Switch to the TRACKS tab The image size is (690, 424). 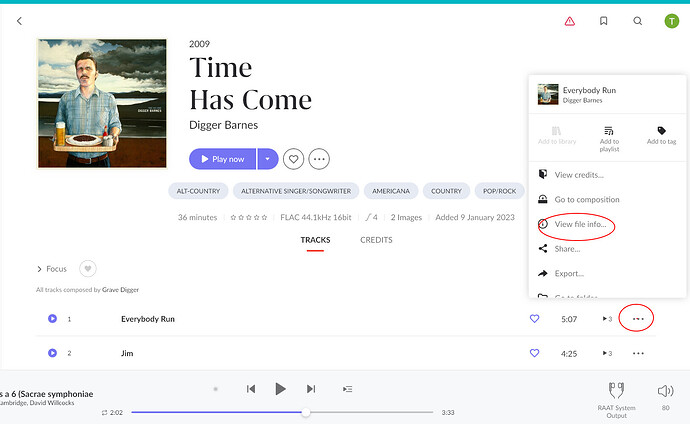315,240
